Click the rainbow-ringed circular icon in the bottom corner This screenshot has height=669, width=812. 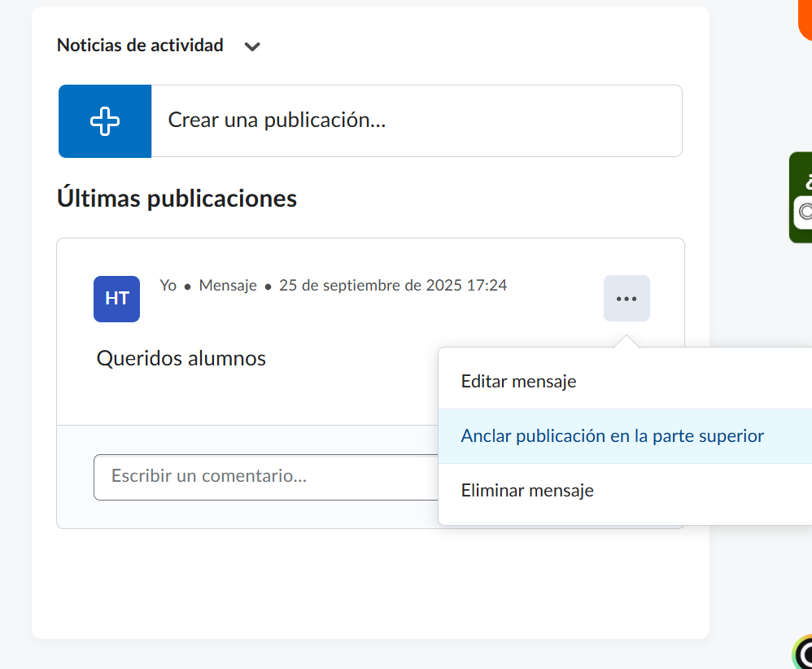point(805,653)
